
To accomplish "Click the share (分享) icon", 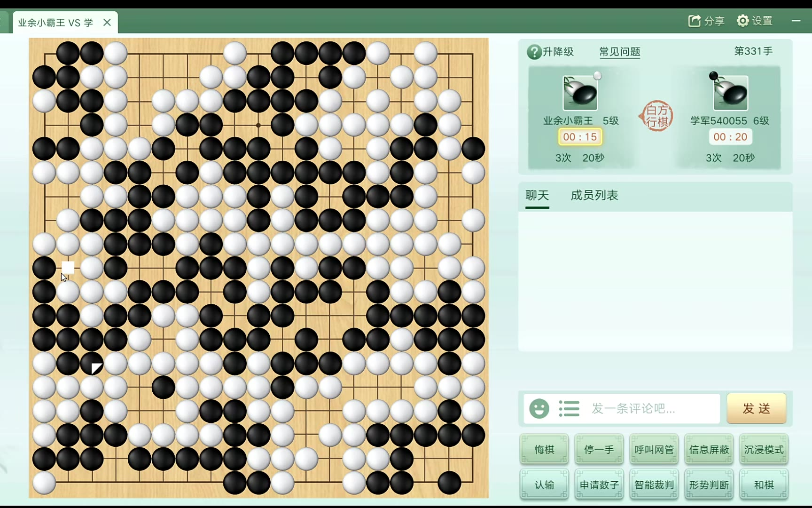I will [x=695, y=21].
